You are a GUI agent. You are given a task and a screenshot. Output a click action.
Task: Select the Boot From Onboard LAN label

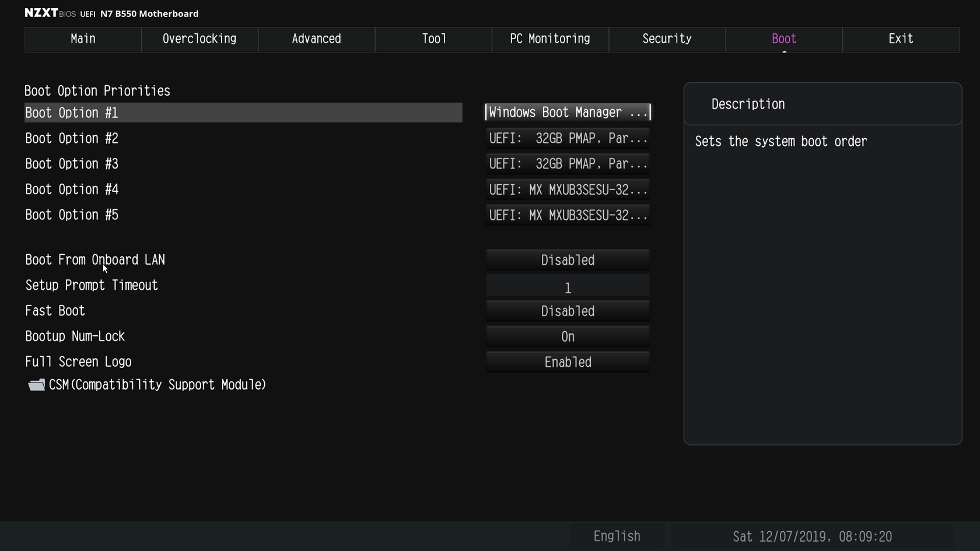95,260
